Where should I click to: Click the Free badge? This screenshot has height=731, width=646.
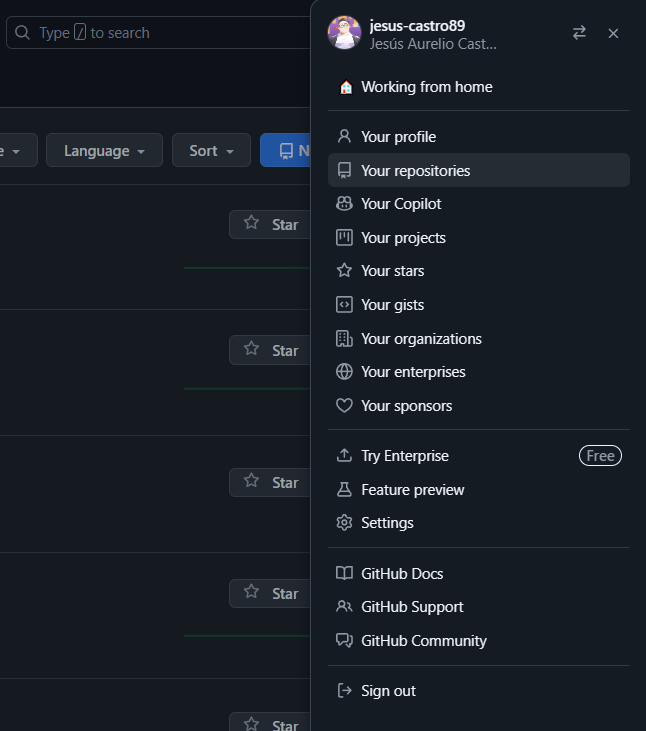pyautogui.click(x=600, y=455)
